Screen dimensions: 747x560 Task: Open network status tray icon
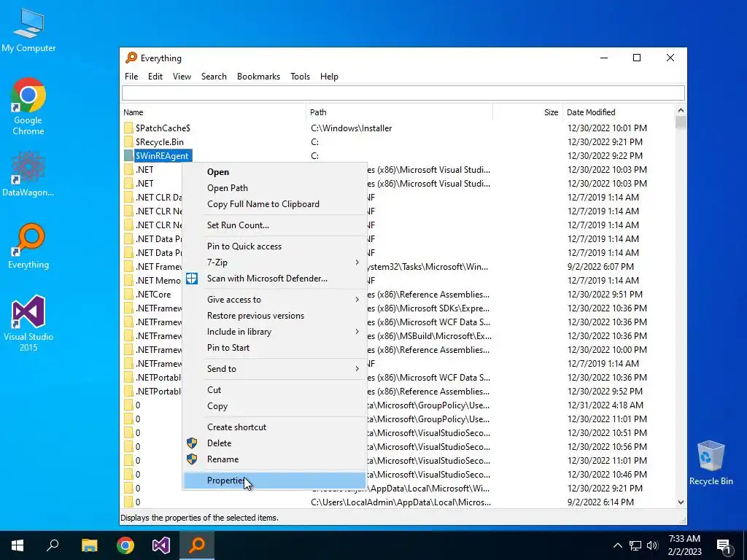(x=635, y=545)
